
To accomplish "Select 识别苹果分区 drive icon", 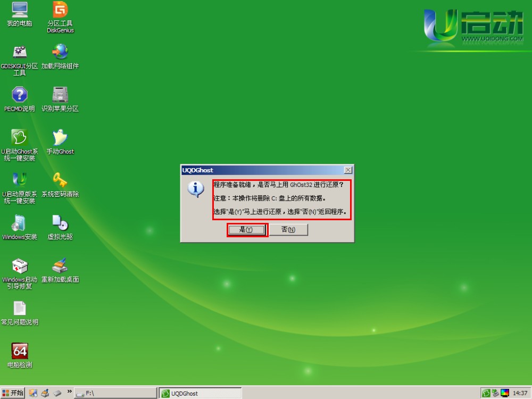I will (60, 99).
